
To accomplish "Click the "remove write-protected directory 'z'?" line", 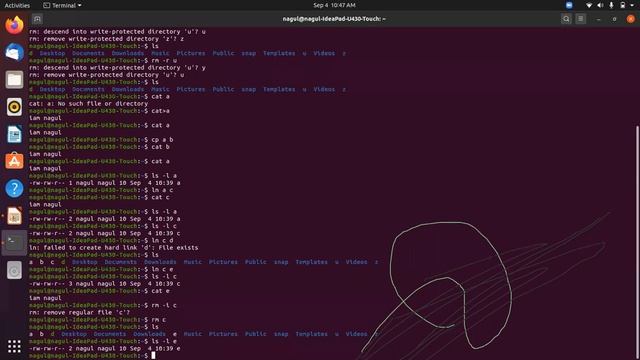I will [106, 39].
